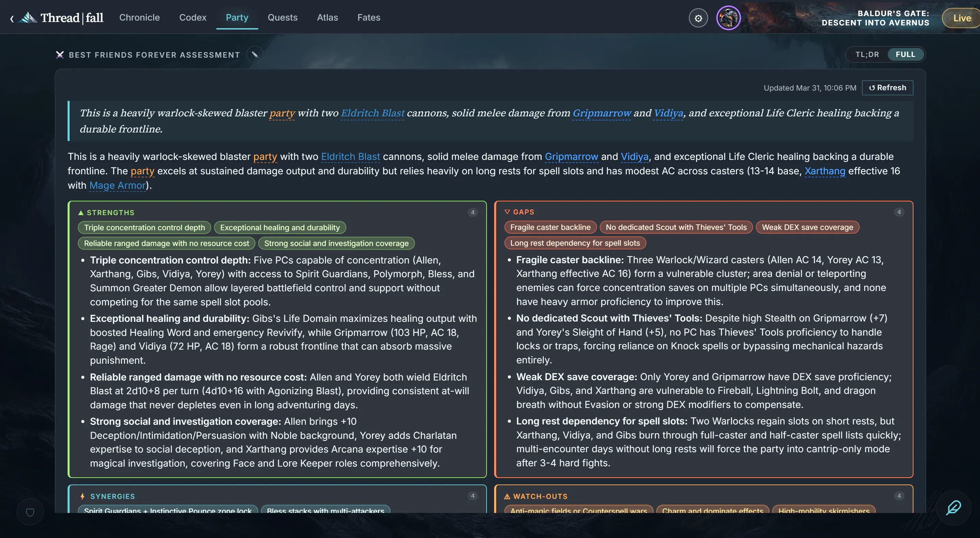Click Best Friends Forever Assessment title
Viewport: 980px width, 538px height.
pyautogui.click(x=154, y=55)
